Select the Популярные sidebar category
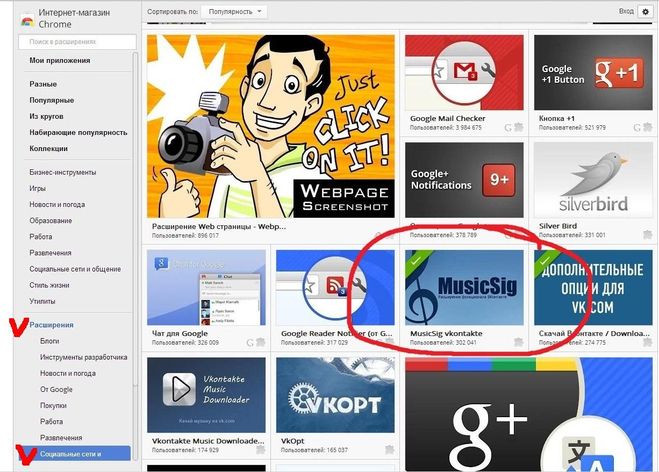 pos(52,100)
